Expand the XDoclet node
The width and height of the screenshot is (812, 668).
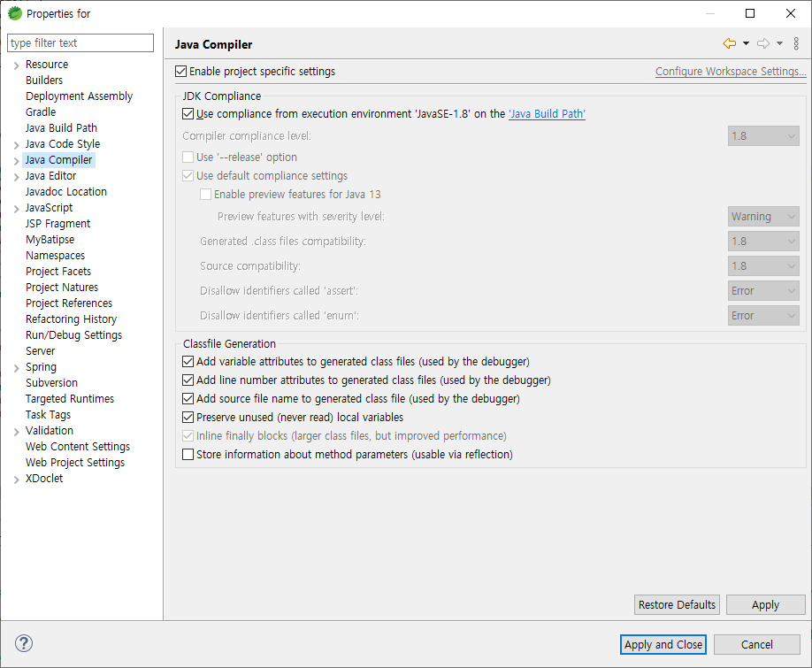(x=16, y=480)
